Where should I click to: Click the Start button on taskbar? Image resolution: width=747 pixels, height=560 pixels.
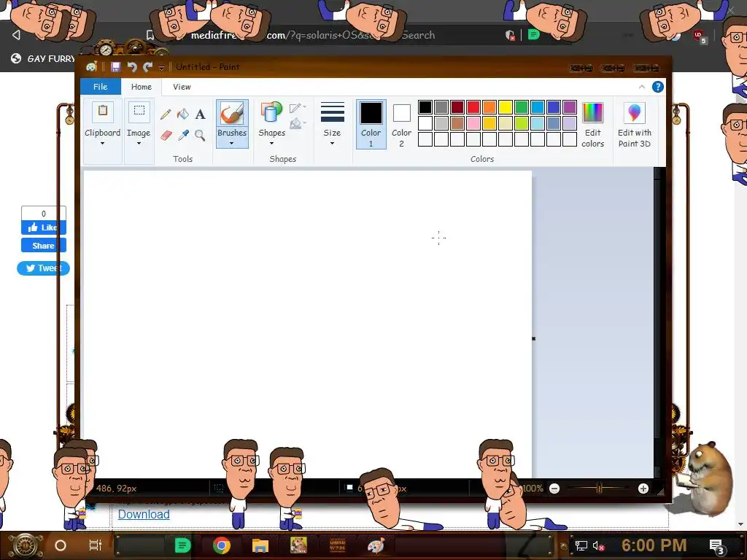pyautogui.click(x=24, y=545)
